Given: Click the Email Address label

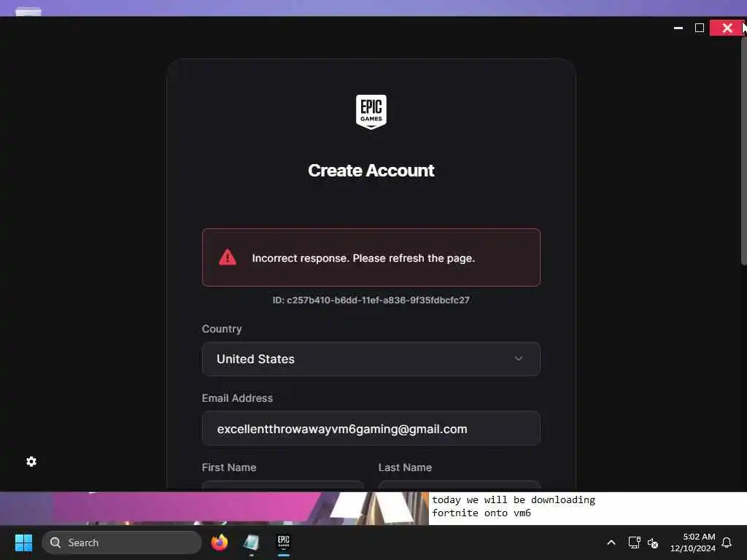Looking at the screenshot, I should click(x=237, y=398).
